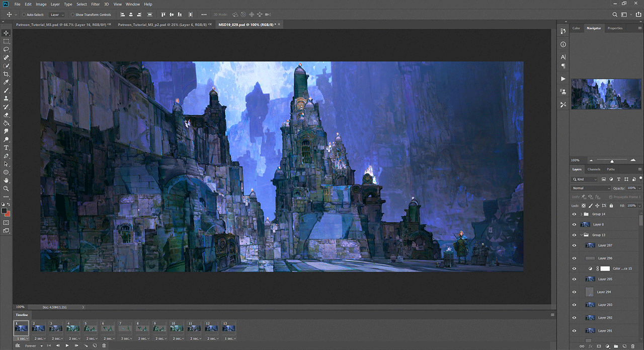Switch to the Channels tab
This screenshot has height=350, width=644.
[x=594, y=169]
